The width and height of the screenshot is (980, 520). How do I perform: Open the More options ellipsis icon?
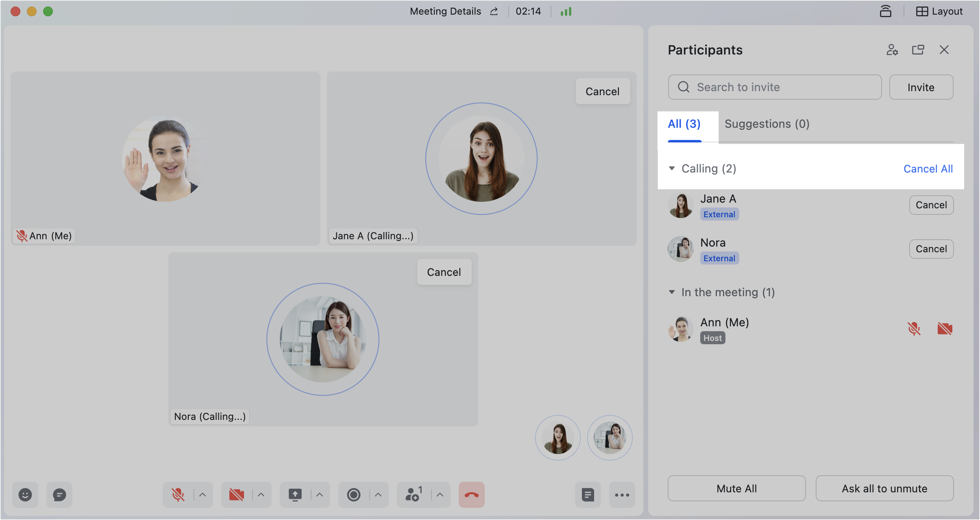coord(621,494)
